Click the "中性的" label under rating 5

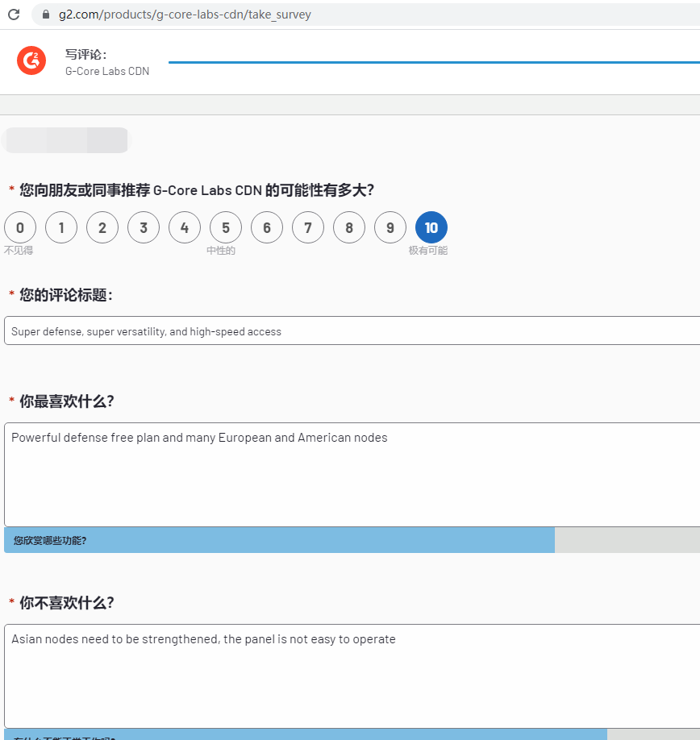tap(221, 251)
